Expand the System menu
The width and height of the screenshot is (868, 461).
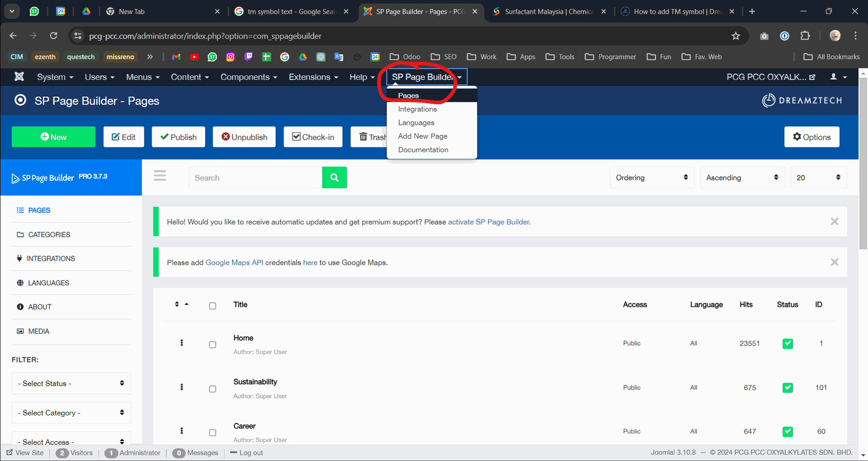(x=55, y=77)
